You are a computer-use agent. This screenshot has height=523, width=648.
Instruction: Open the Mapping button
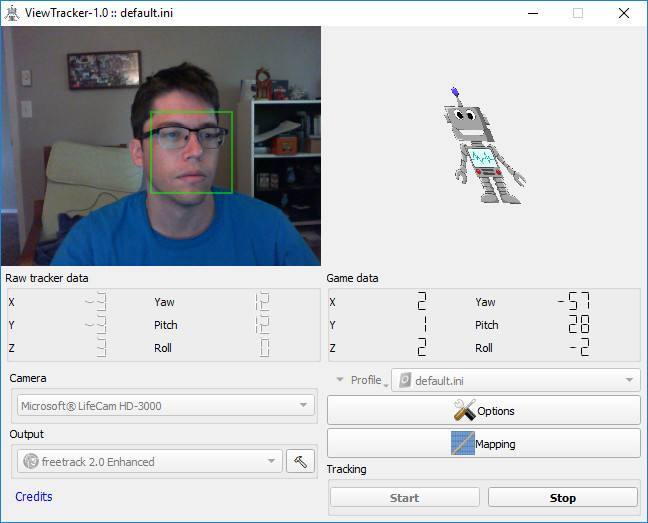coord(484,443)
